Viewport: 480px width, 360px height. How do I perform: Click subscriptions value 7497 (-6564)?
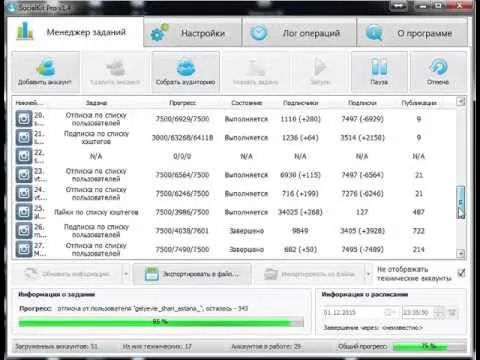click(362, 175)
